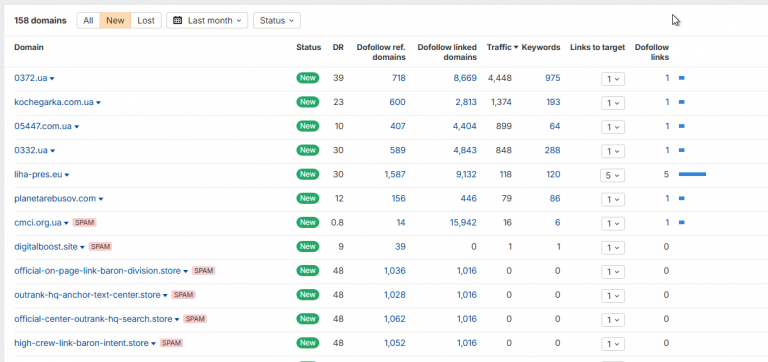The image size is (768, 362).
Task: Open Links to target dropdown for cmci.org.ua
Action: click(613, 223)
